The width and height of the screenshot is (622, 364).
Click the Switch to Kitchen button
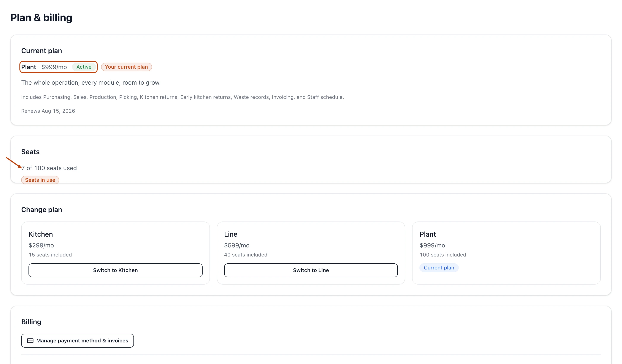coord(115,270)
